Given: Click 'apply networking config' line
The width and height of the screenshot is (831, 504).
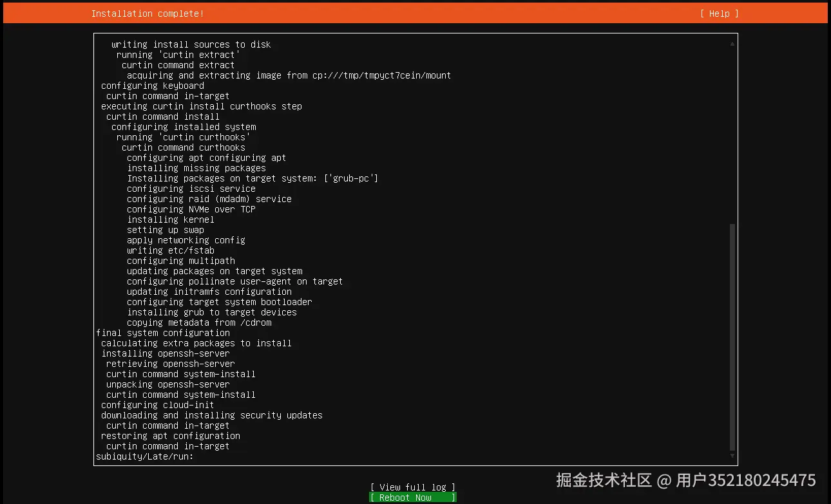Looking at the screenshot, I should [x=186, y=240].
